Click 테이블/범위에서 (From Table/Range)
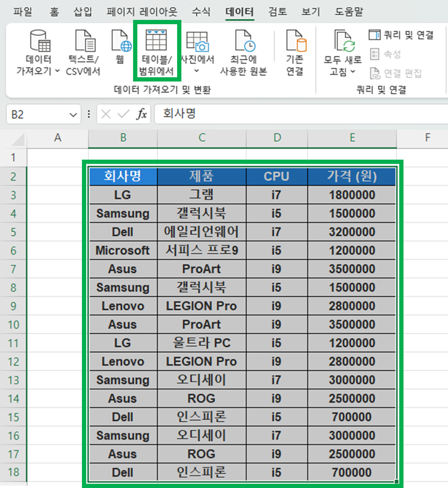This screenshot has width=448, height=488. point(156,52)
